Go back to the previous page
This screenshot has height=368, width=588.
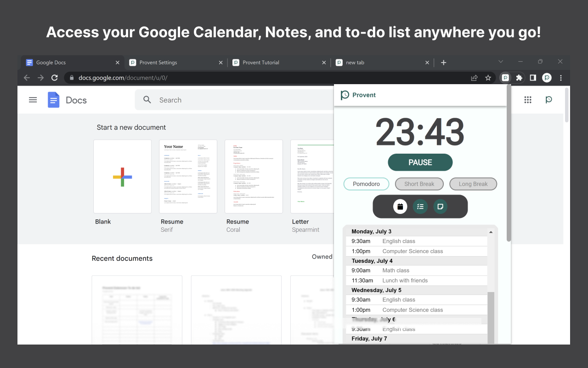pyautogui.click(x=27, y=78)
